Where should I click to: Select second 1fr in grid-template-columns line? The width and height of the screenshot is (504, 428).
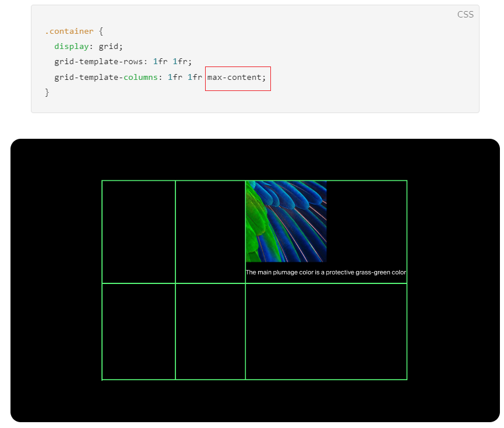pos(195,78)
